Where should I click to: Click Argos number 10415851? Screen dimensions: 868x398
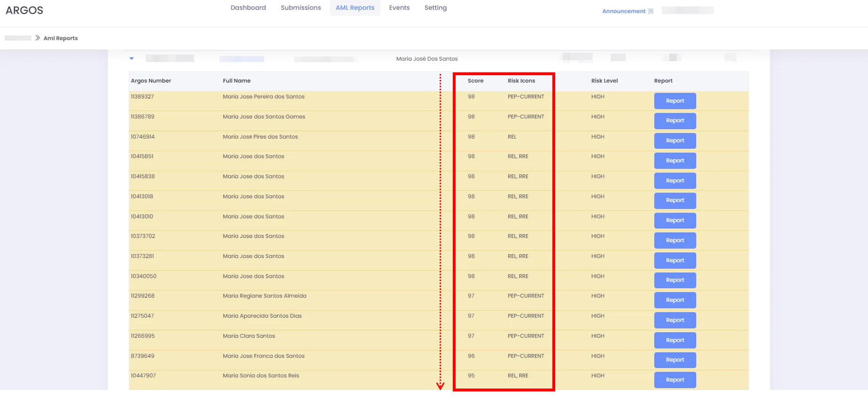tap(142, 156)
